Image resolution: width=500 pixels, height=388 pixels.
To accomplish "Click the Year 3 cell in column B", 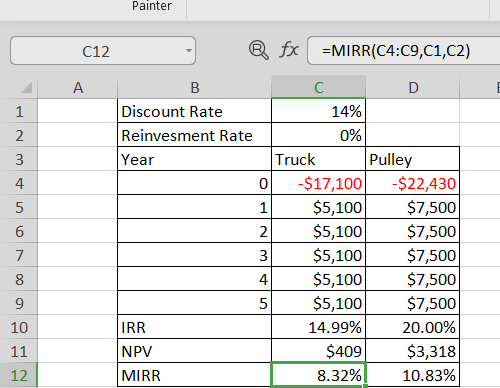I will (x=195, y=255).
